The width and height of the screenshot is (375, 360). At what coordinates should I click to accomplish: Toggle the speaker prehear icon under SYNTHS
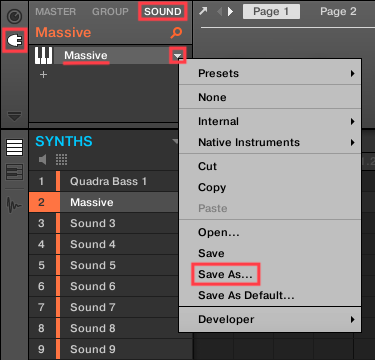point(43,160)
